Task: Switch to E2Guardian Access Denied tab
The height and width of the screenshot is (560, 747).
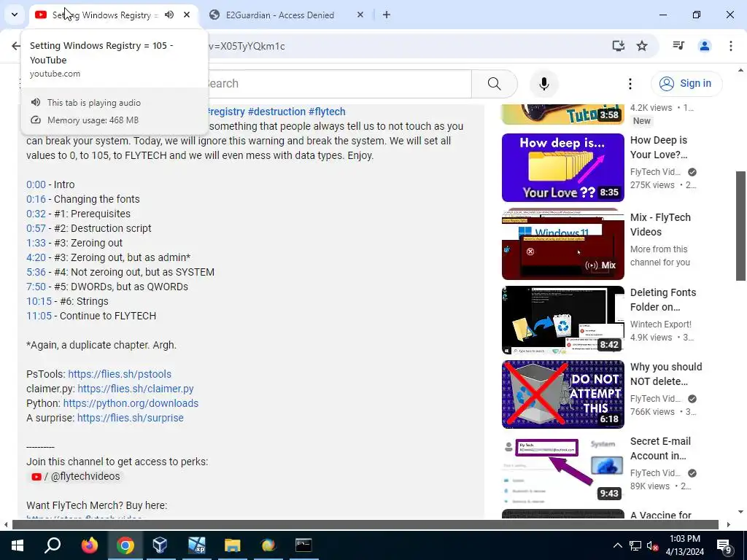Action: tap(279, 15)
